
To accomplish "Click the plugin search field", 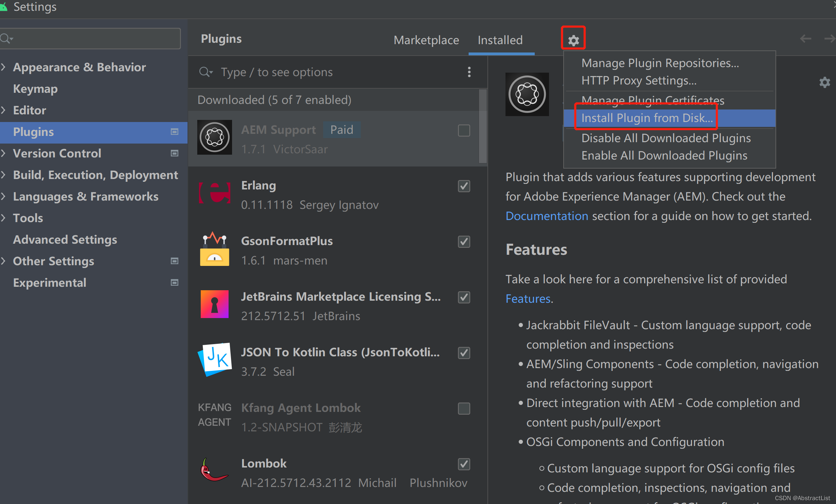I will coord(331,72).
